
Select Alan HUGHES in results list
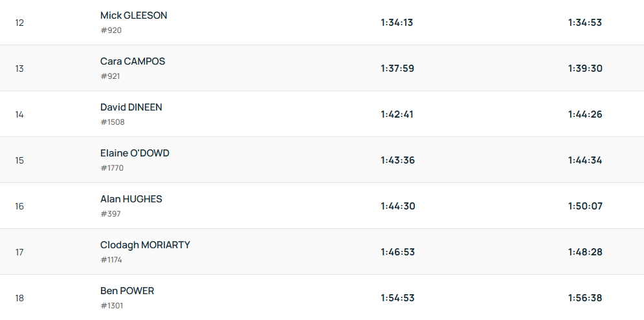(131, 199)
